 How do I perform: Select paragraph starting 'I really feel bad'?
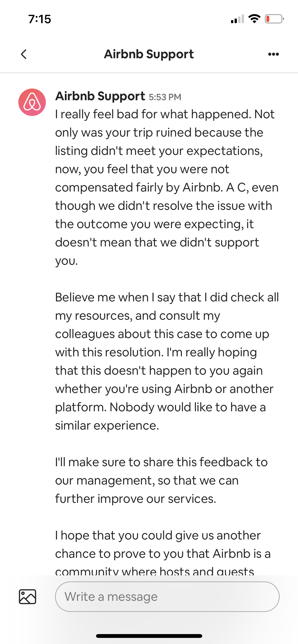167,187
